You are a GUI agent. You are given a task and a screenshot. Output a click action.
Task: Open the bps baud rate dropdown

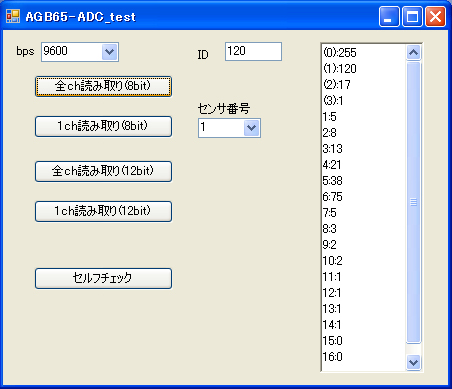(x=110, y=52)
